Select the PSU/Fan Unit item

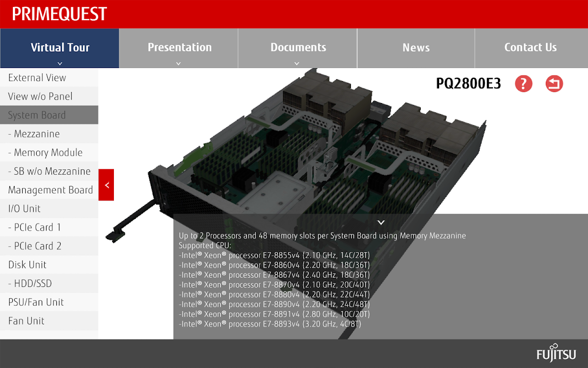(49, 302)
